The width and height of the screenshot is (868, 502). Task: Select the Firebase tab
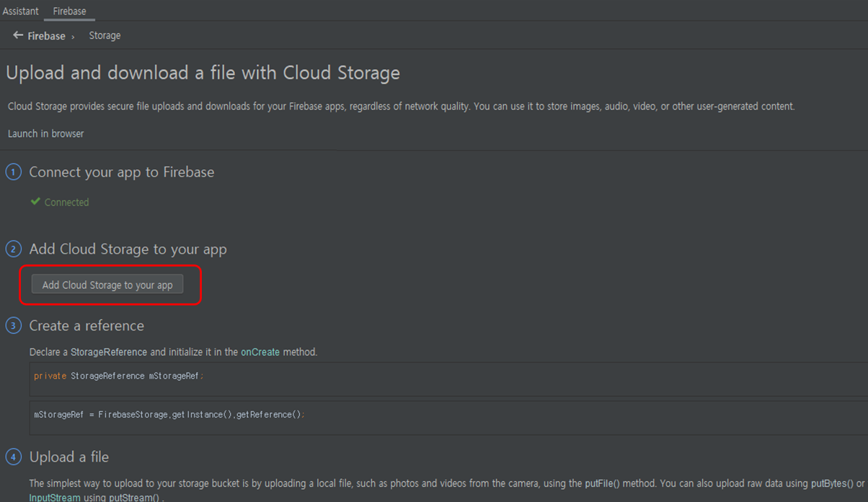coord(69,11)
